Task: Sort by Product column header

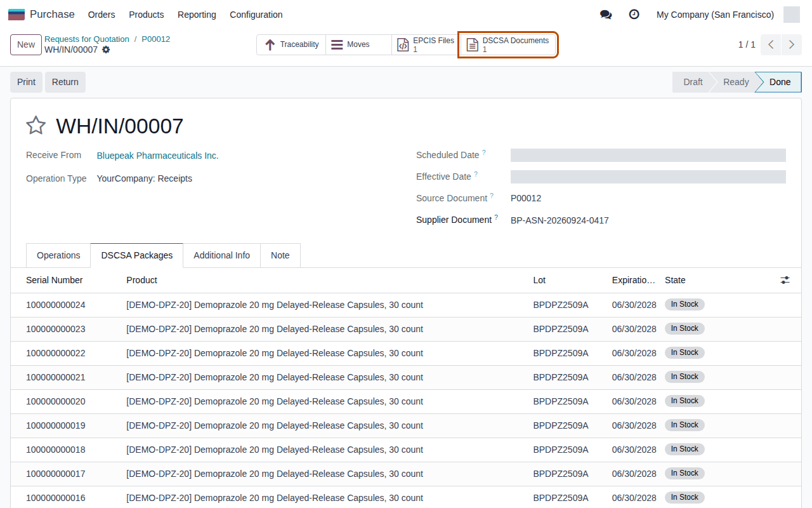Action: 142,280
